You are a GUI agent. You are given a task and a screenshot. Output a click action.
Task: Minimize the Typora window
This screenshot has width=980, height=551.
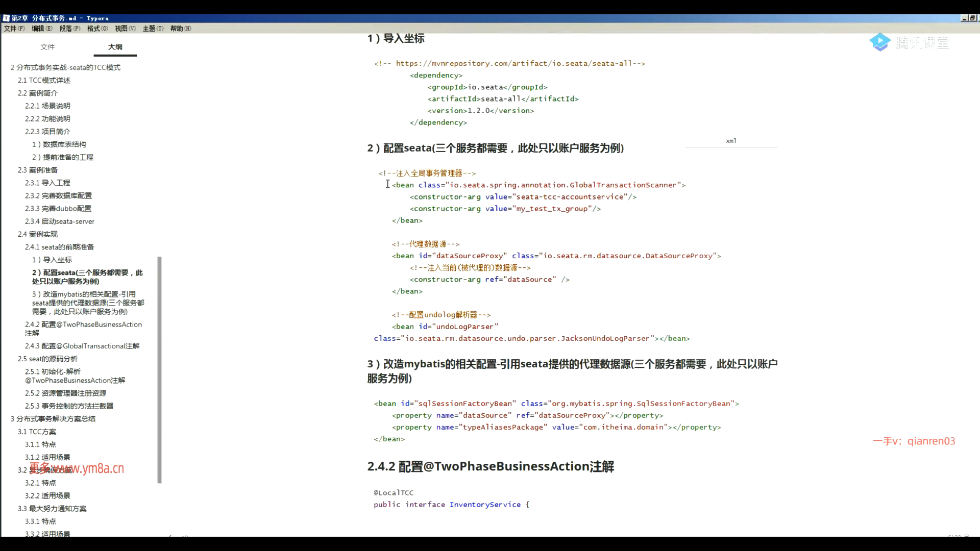[x=964, y=18]
